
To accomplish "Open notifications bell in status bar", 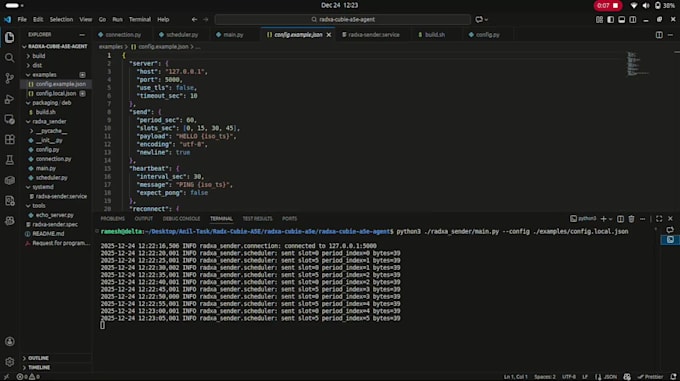I will point(673,377).
